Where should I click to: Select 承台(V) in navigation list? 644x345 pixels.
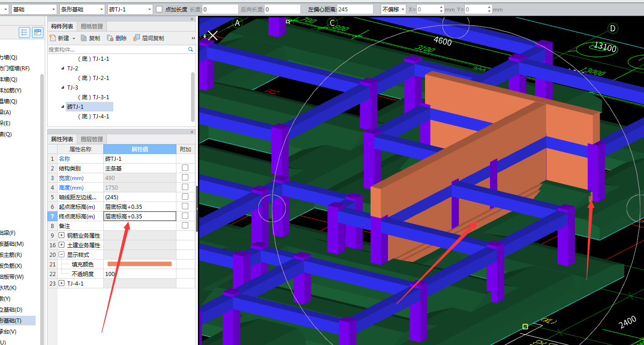[x=8, y=332]
